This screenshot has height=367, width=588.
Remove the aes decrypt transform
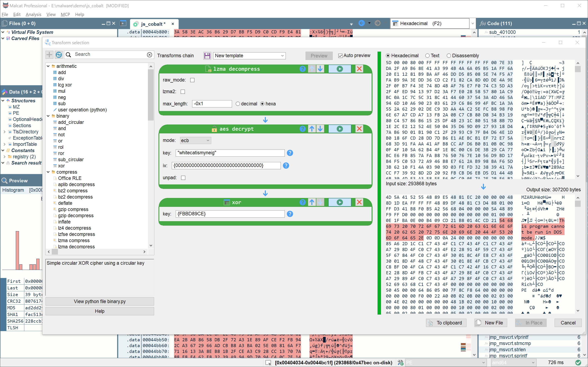[359, 129]
